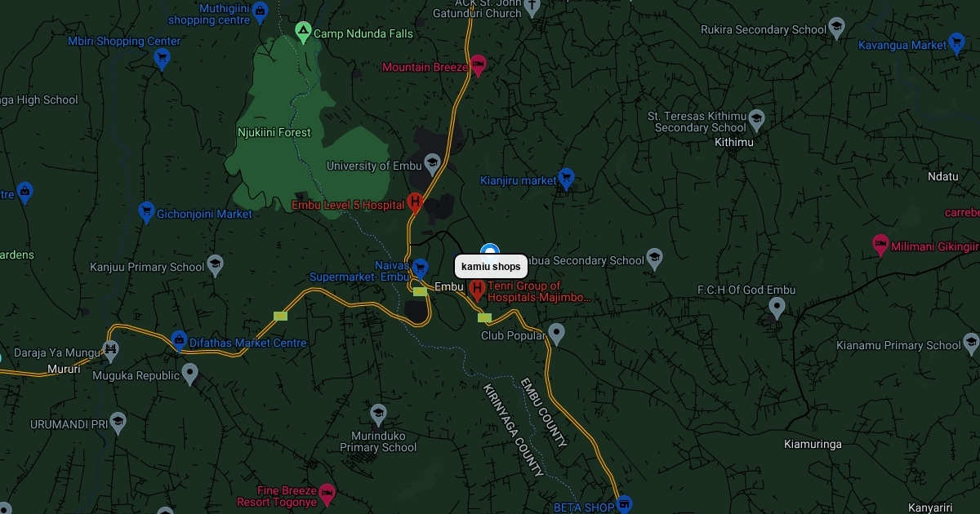Screen dimensions: 980x514
Task: Select the Kithimu place name
Action: pos(734,142)
